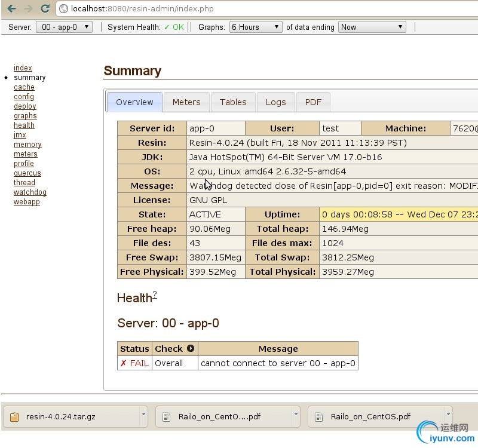478x448 pixels.
Task: Open the watchdog link in sidebar
Action: (x=30, y=192)
